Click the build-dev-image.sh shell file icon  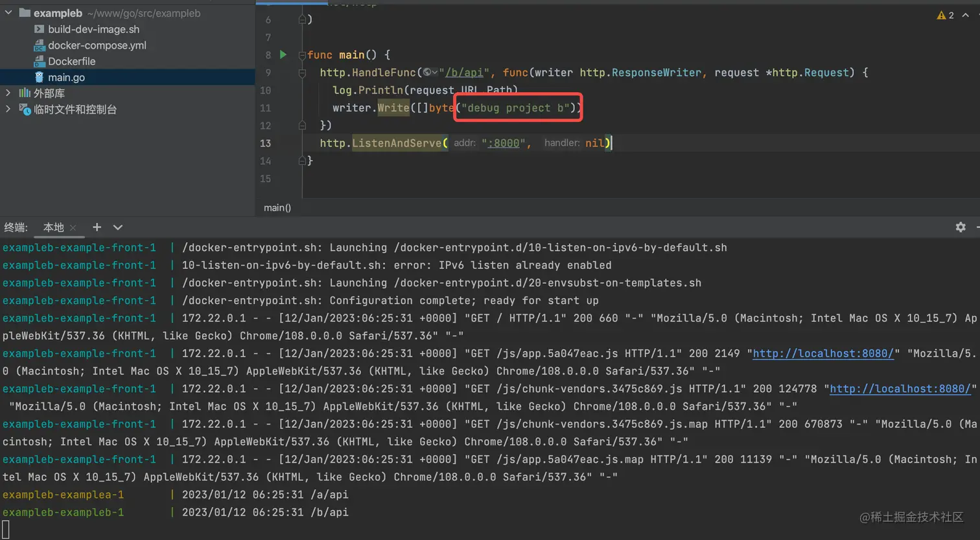coord(39,29)
